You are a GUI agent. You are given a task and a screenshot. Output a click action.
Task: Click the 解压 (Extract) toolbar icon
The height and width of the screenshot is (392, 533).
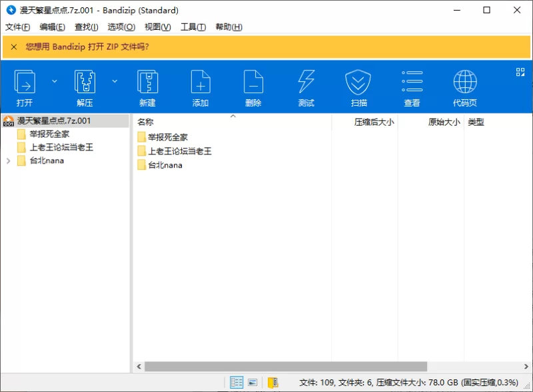tap(85, 81)
